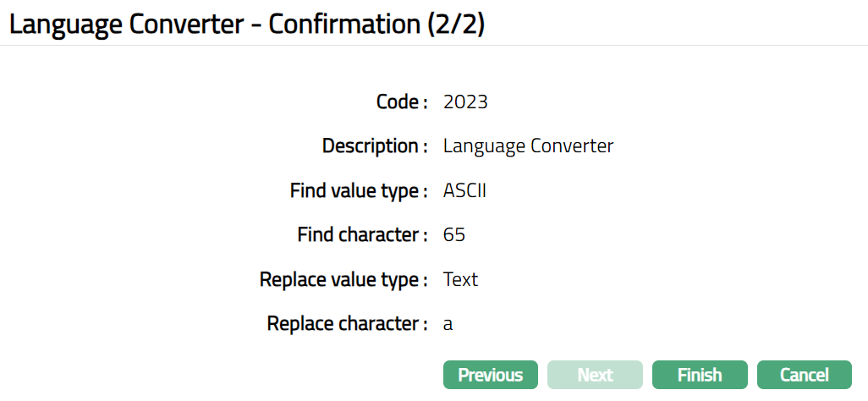The image size is (868, 401).
Task: Click the divider line below the heading
Action: [434, 46]
